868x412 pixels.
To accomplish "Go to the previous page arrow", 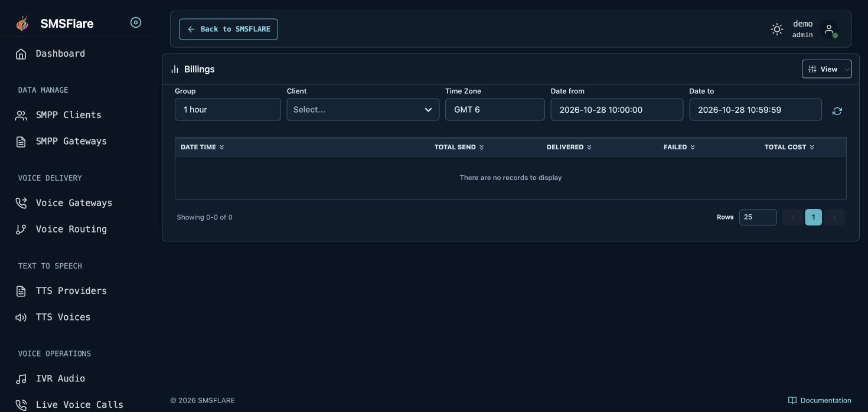I will pyautogui.click(x=792, y=217).
